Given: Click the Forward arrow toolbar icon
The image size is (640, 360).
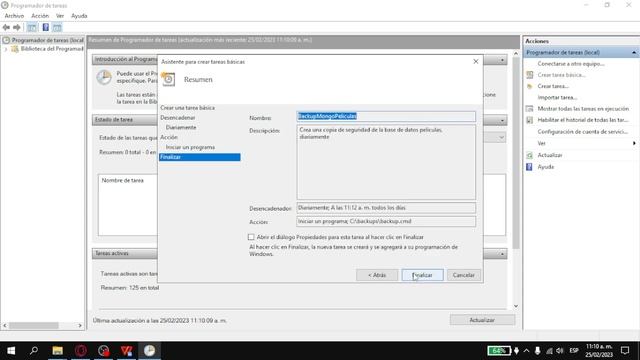Looking at the screenshot, I should point(17,27).
